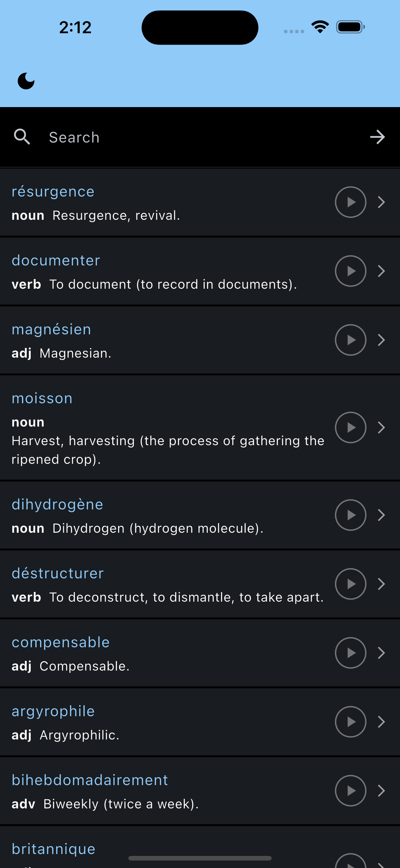Image resolution: width=400 pixels, height=868 pixels.
Task: Play pronunciation of résurgence
Action: pyautogui.click(x=350, y=202)
